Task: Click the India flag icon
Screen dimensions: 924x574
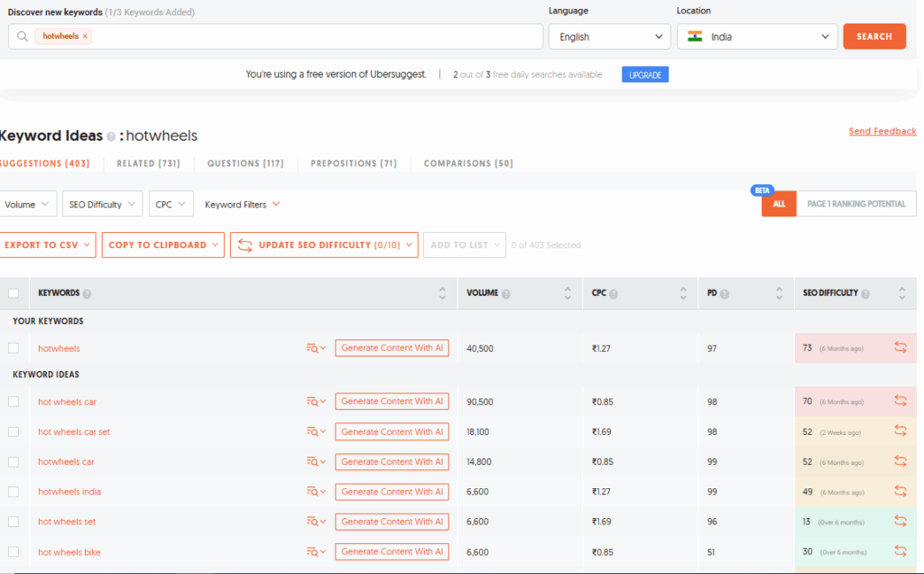Action: pos(696,36)
